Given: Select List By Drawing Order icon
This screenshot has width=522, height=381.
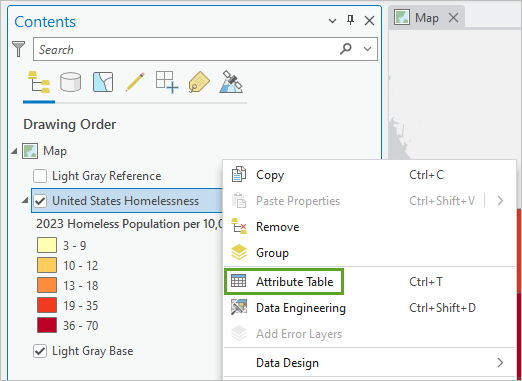Looking at the screenshot, I should click(39, 82).
